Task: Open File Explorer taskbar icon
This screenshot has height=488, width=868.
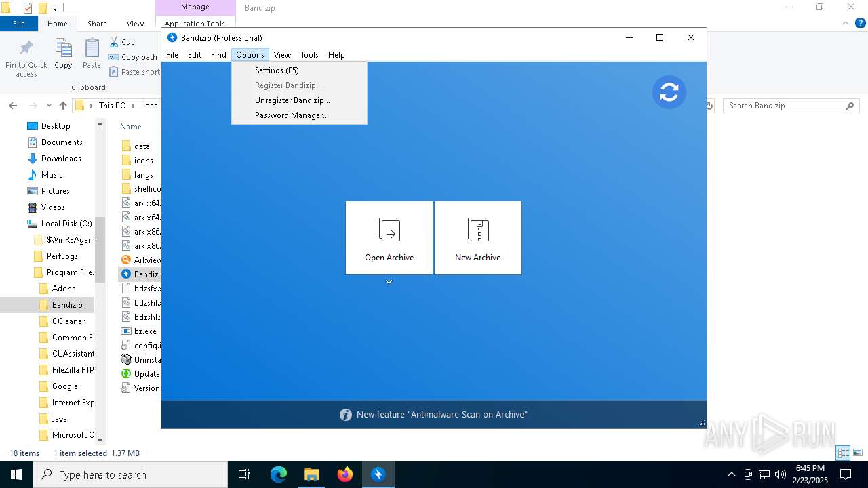Action: pyautogui.click(x=312, y=474)
